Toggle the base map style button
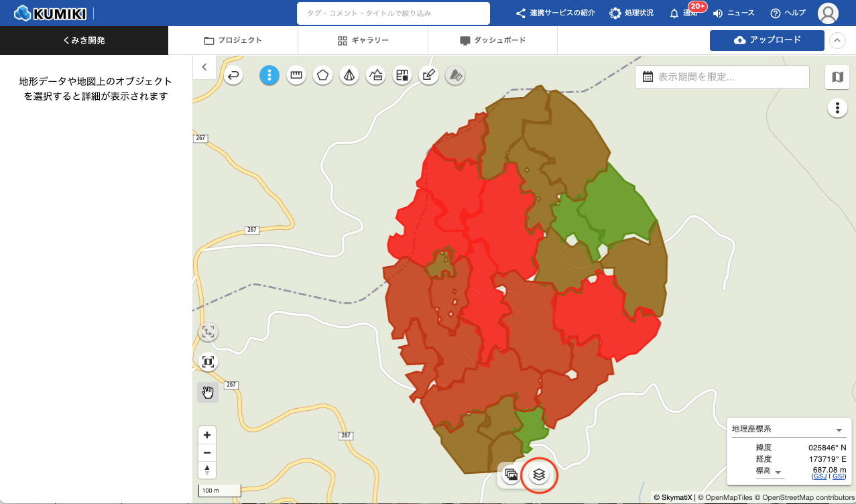Screen dimensions: 856x504 point(837,77)
